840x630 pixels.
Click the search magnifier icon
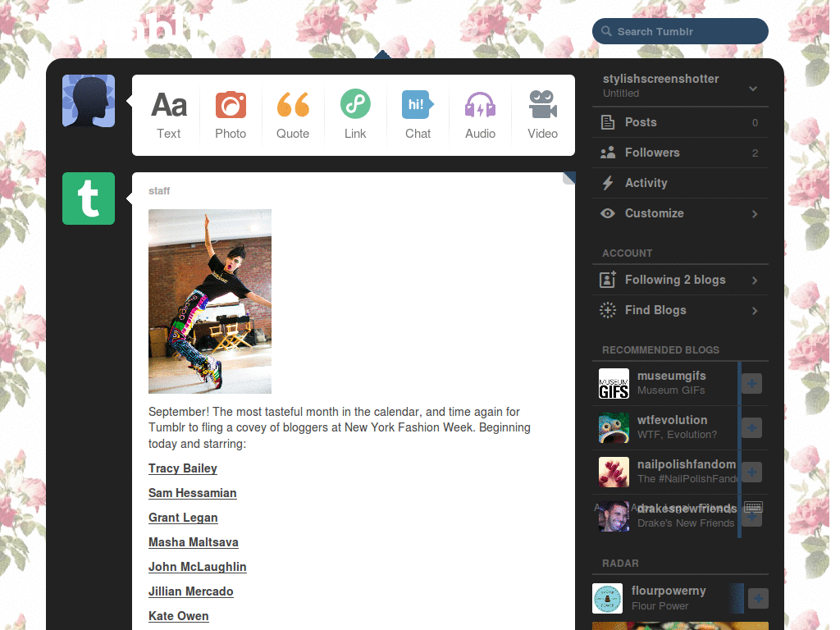coord(606,31)
